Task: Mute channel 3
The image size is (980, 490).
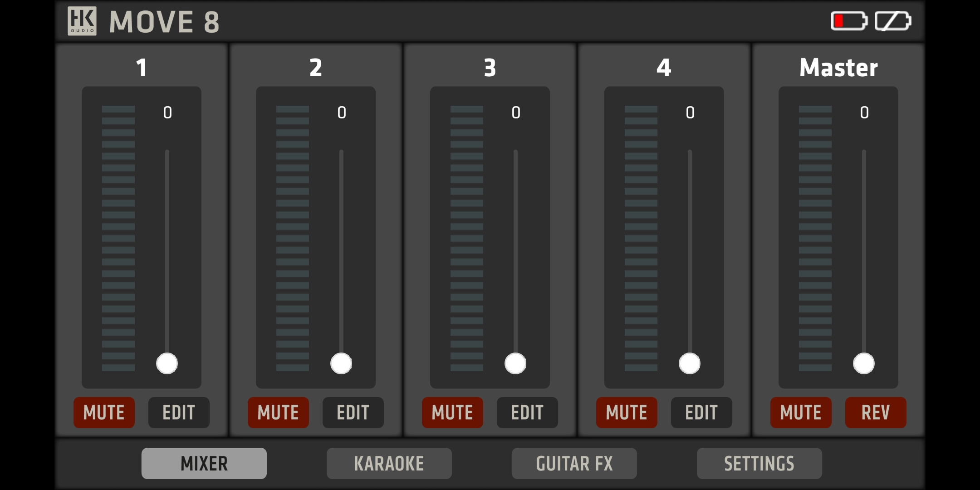Action: (x=452, y=412)
